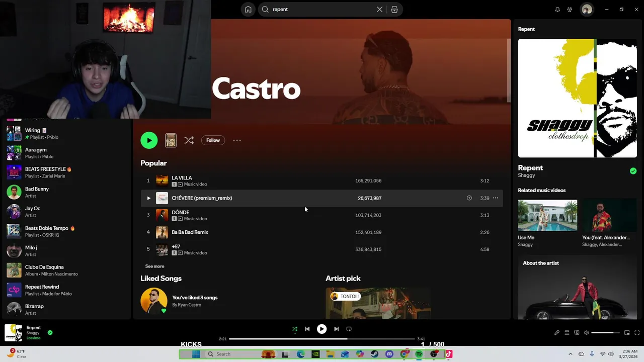The height and width of the screenshot is (362, 644).
Task: Open the play queue icon
Action: tap(567, 333)
